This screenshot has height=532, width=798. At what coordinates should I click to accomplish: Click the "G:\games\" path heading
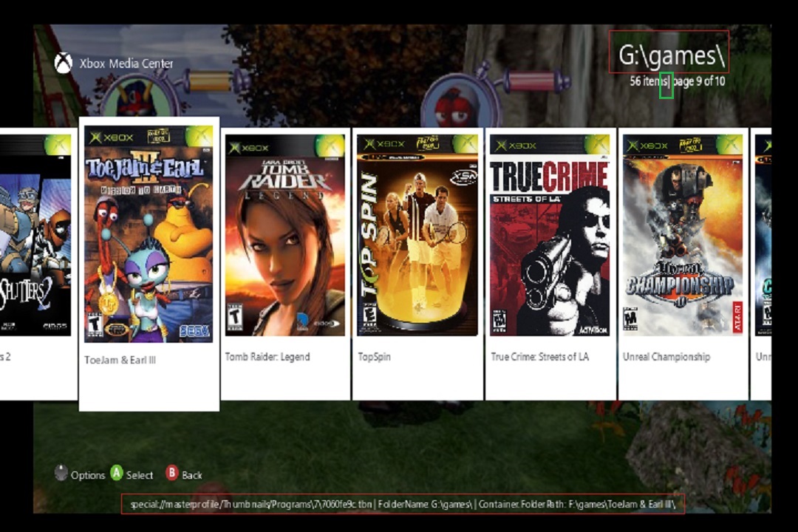(x=671, y=55)
